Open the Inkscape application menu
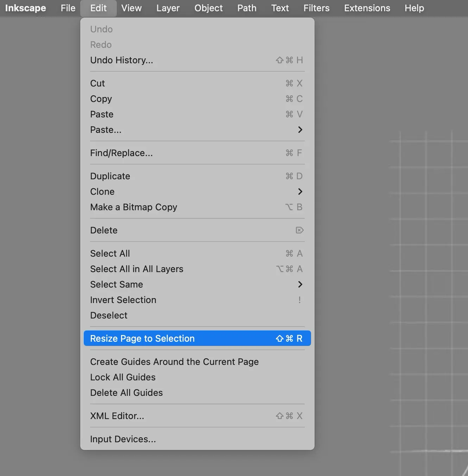Image resolution: width=468 pixels, height=476 pixels. point(25,8)
